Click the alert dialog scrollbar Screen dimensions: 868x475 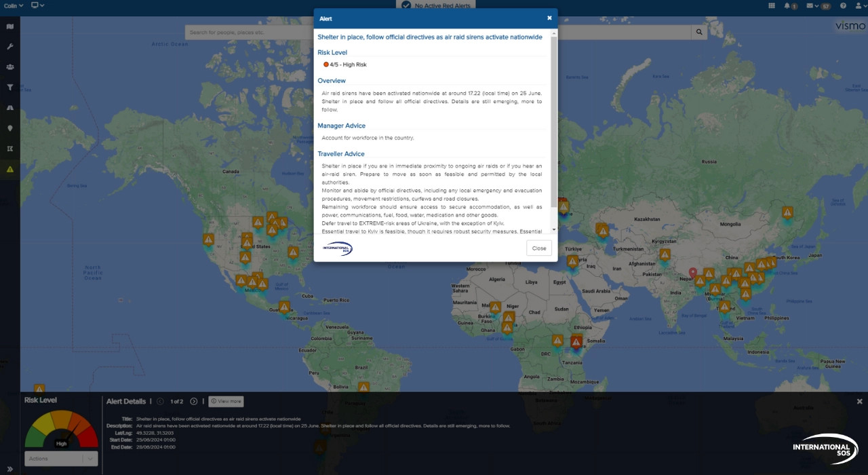point(554,122)
